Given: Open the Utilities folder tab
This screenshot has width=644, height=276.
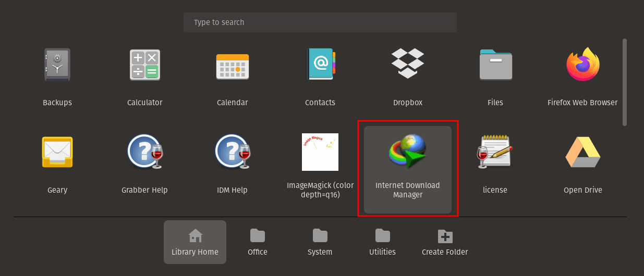Looking at the screenshot, I should pyautogui.click(x=383, y=242).
